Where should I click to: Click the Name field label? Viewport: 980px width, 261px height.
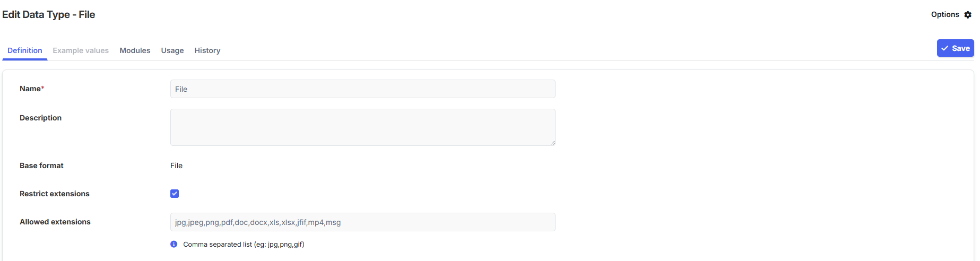click(x=31, y=89)
